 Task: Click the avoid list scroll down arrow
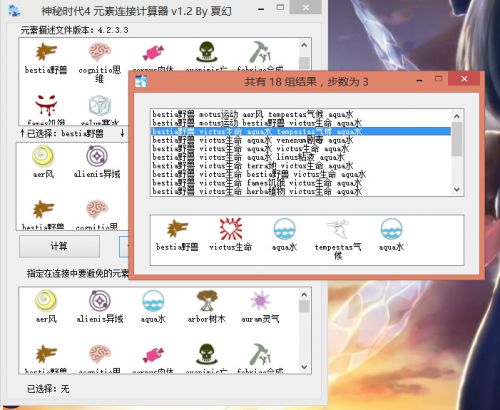[x=304, y=367]
